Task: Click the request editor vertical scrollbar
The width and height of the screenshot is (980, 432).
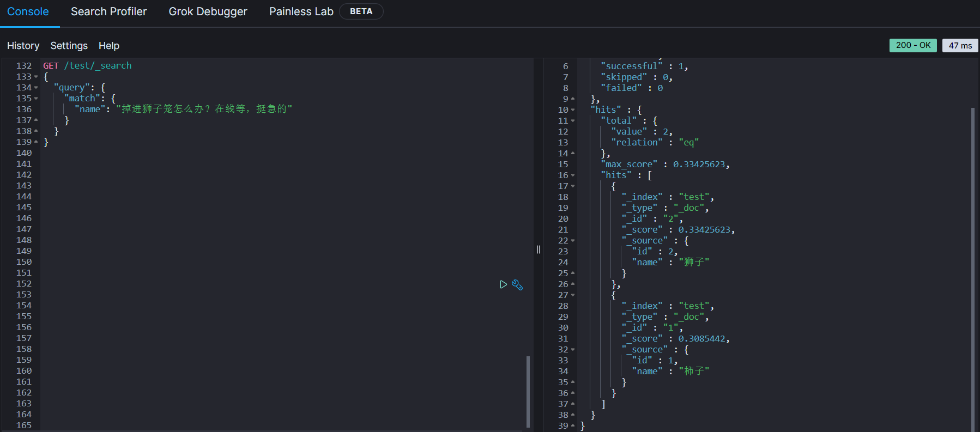Action: tap(528, 391)
